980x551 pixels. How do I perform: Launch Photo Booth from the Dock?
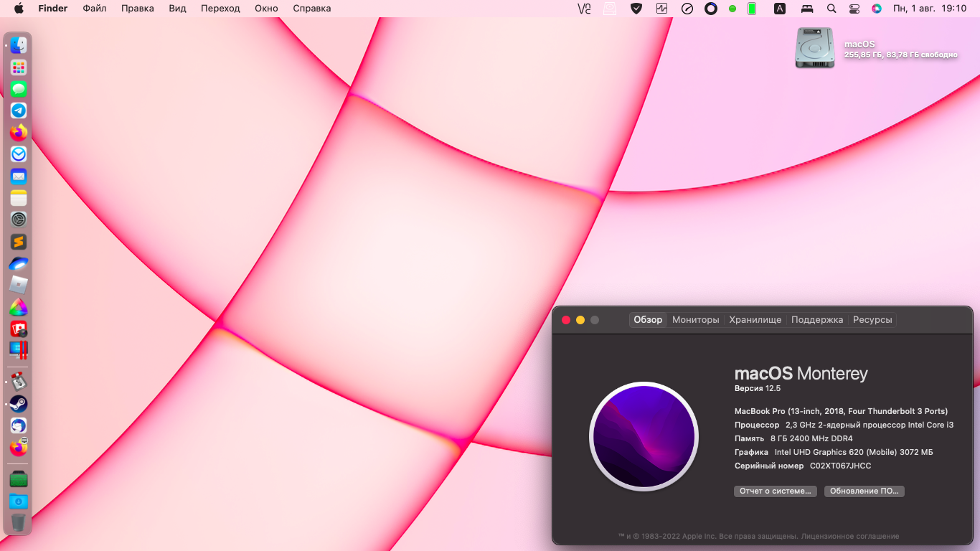point(19,329)
